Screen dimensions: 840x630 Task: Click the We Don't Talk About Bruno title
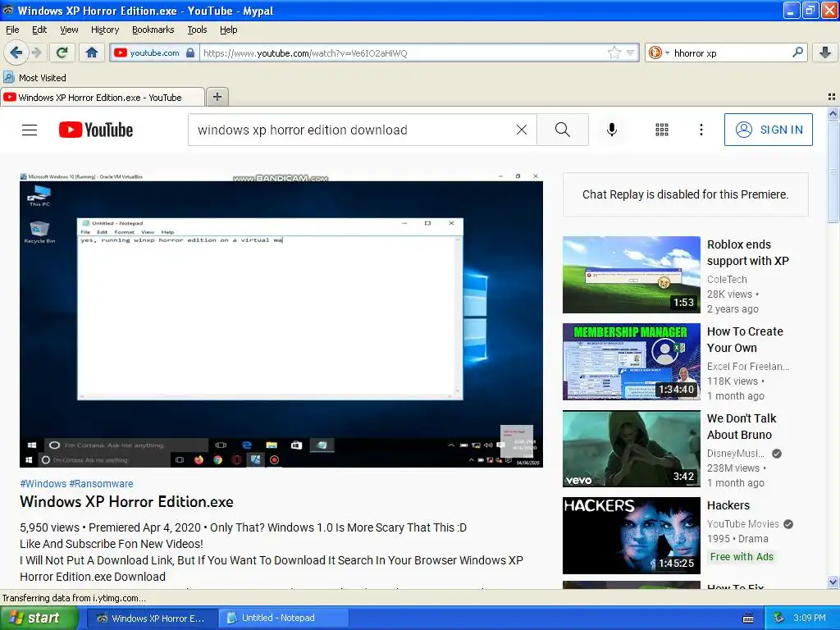pyautogui.click(x=742, y=427)
